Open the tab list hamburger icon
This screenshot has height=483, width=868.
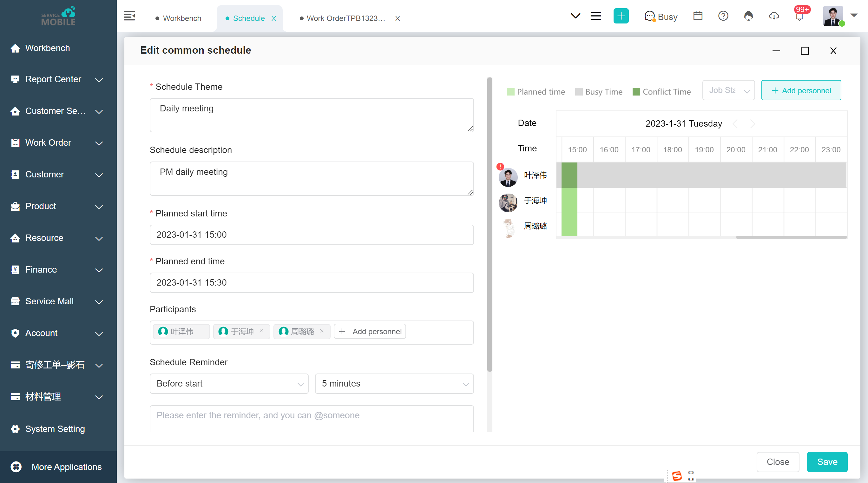pos(595,16)
